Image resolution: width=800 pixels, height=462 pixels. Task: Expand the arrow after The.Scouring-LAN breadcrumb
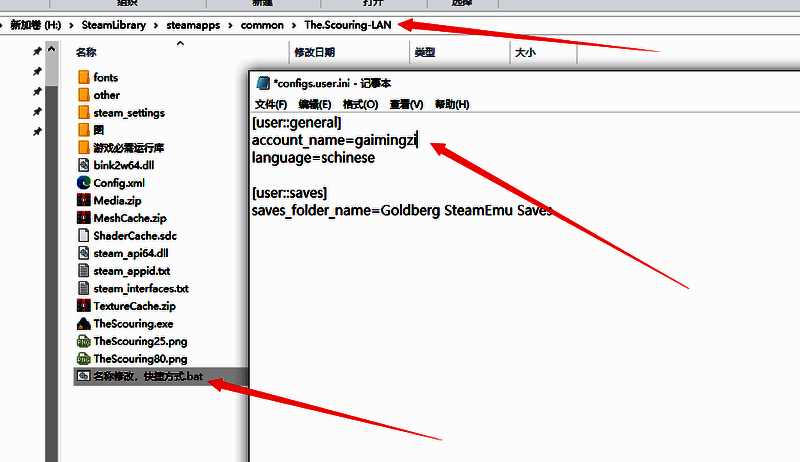401,24
